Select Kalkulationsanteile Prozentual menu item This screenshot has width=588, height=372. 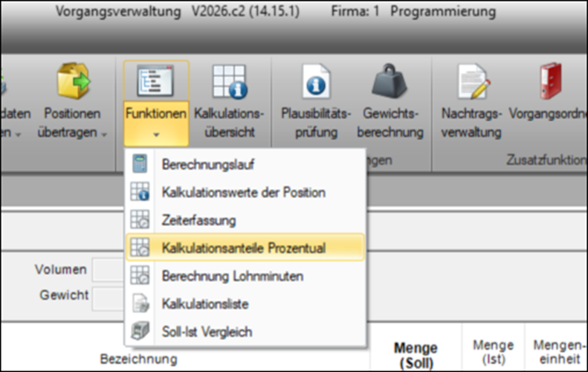pos(243,248)
